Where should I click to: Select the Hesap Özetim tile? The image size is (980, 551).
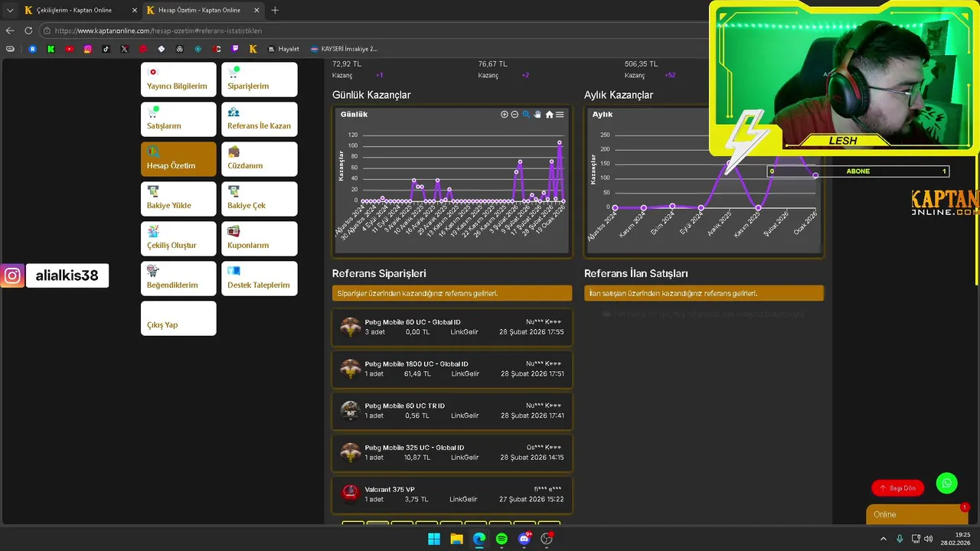point(178,159)
